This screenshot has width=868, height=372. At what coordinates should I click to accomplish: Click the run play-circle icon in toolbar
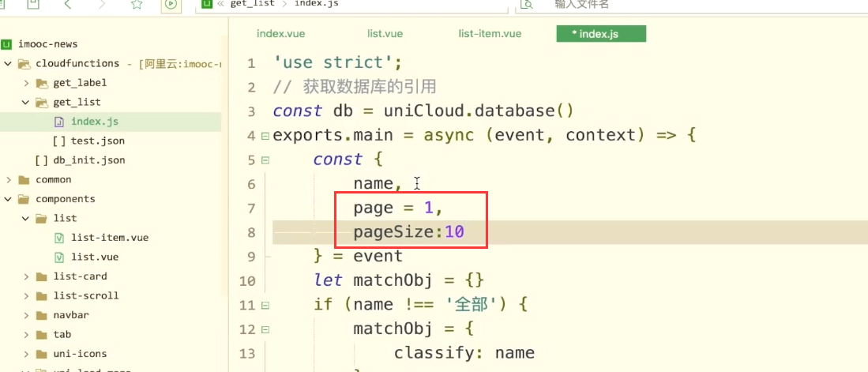171,5
